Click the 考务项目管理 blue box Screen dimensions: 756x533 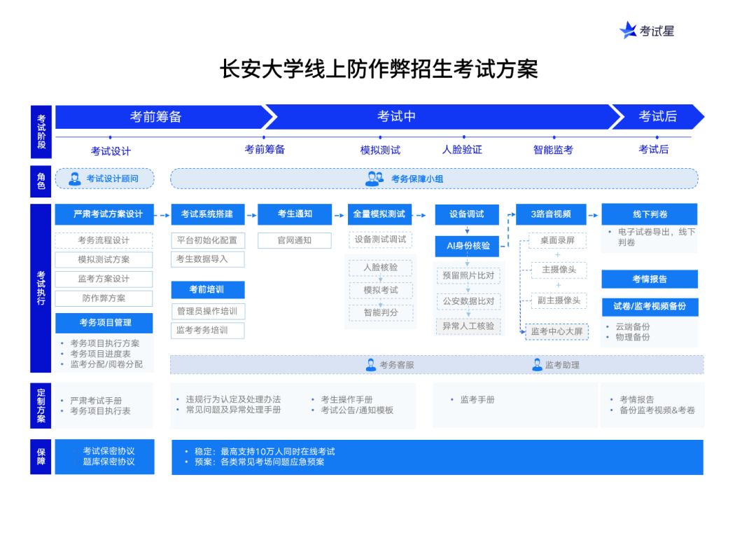click(x=104, y=323)
